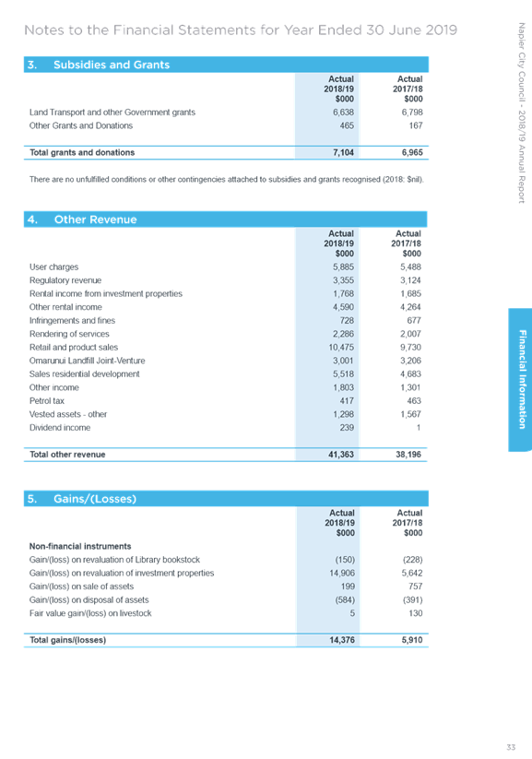The height and width of the screenshot is (759, 532).
Task: Click 'Other Grants and Donations' label
Action: (x=81, y=125)
